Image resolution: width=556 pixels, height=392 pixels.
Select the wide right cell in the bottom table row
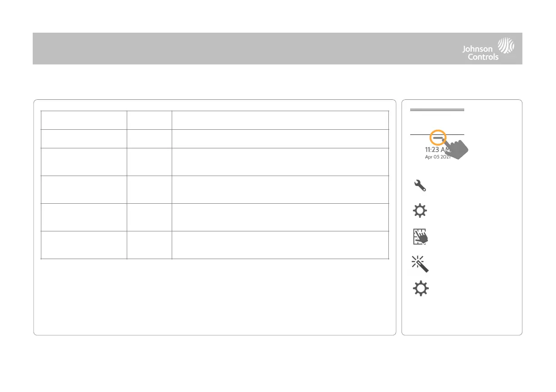click(x=280, y=245)
